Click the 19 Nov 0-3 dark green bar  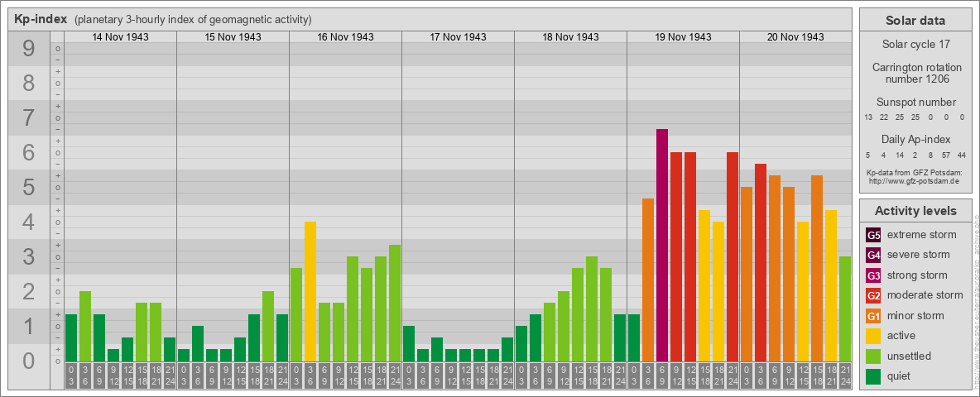click(x=634, y=337)
